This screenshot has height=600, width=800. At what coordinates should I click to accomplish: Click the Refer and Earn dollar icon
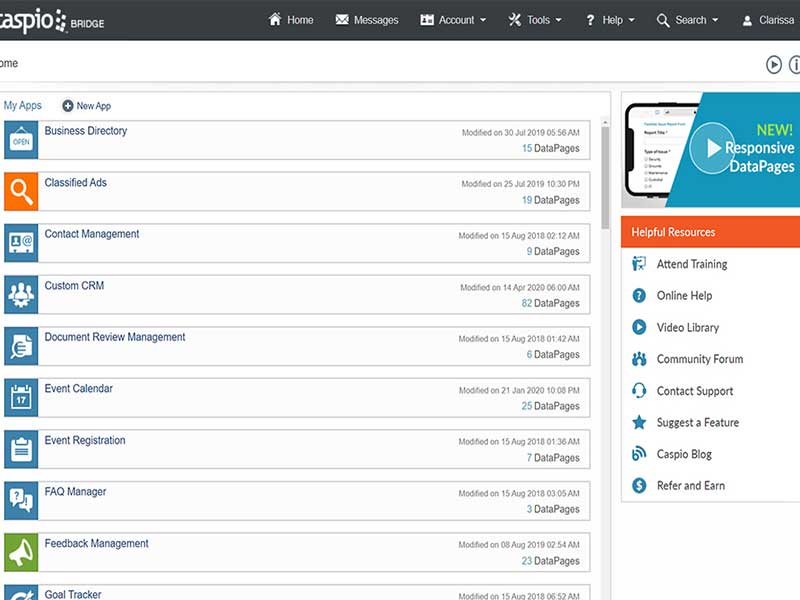(x=639, y=485)
